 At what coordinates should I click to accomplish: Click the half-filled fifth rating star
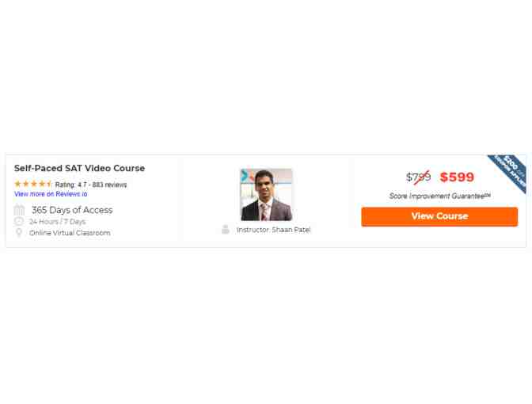49,184
